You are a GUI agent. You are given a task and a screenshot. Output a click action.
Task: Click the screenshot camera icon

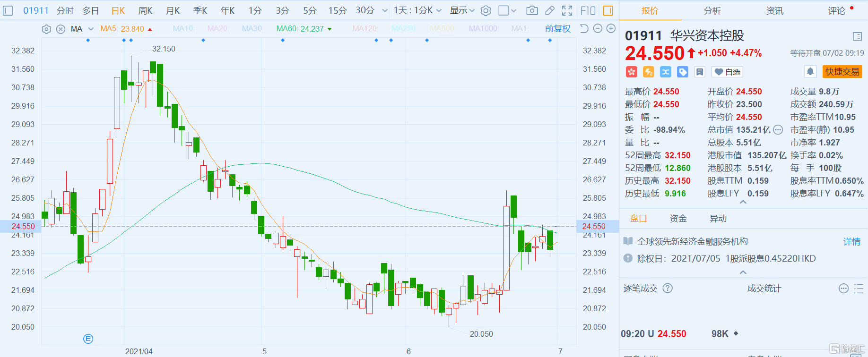pyautogui.click(x=532, y=10)
